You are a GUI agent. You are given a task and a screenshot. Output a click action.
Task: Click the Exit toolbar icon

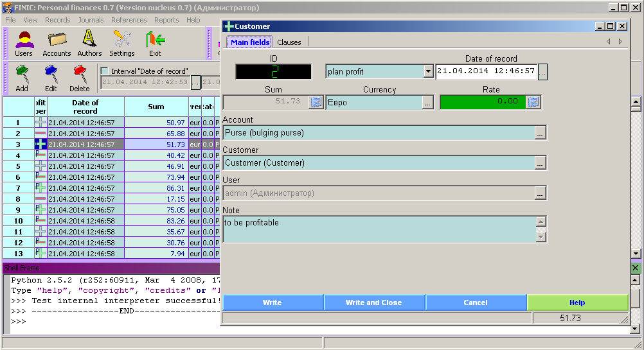pyautogui.click(x=155, y=43)
